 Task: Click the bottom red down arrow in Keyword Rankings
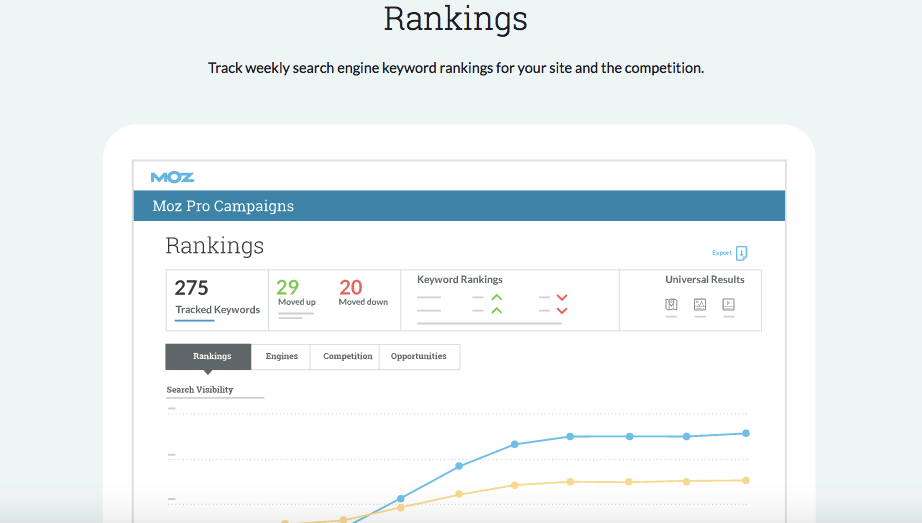point(562,311)
